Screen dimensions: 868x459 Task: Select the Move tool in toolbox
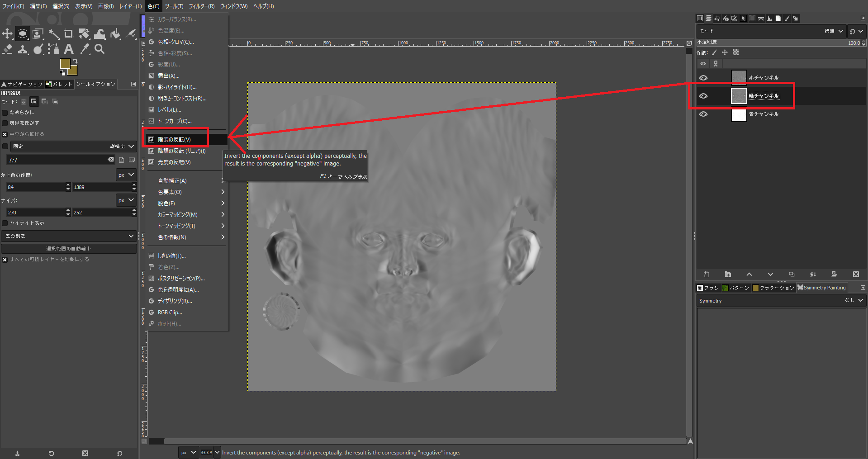tap(7, 34)
